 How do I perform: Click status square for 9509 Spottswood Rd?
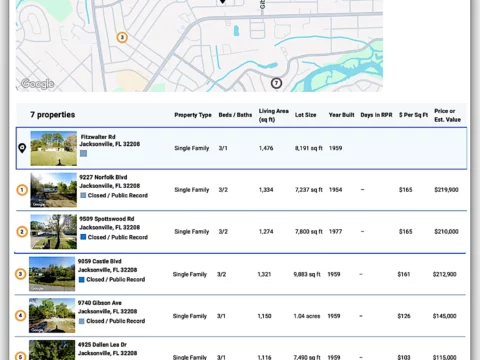[83, 237]
